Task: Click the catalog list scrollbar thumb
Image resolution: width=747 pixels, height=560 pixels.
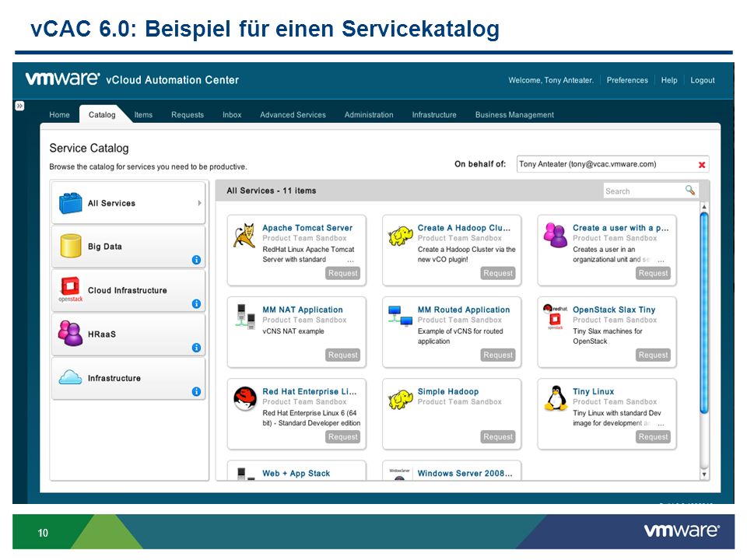Action: pyautogui.click(x=704, y=313)
